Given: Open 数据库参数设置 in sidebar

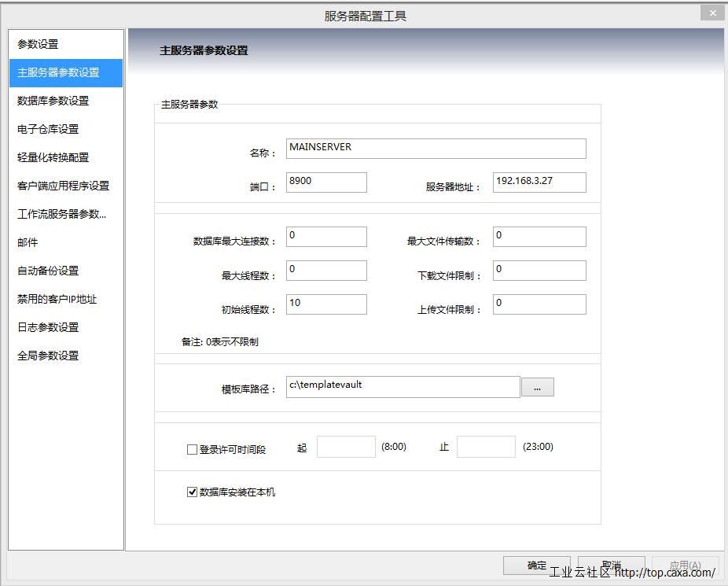Looking at the screenshot, I should [53, 101].
